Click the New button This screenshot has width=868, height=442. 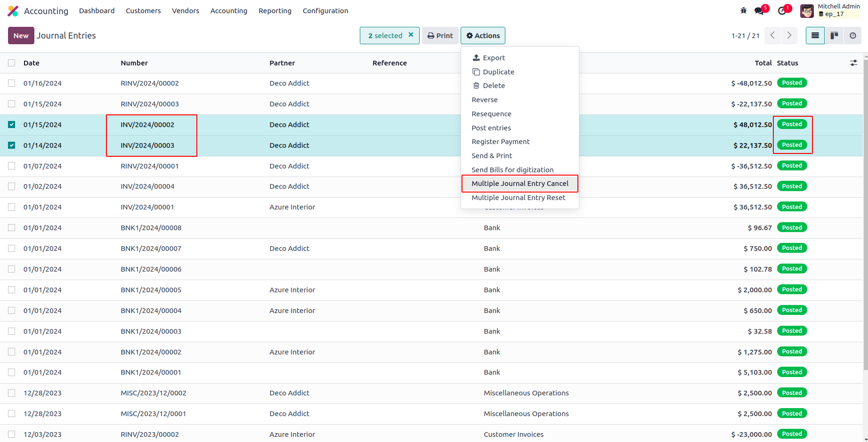click(x=21, y=36)
